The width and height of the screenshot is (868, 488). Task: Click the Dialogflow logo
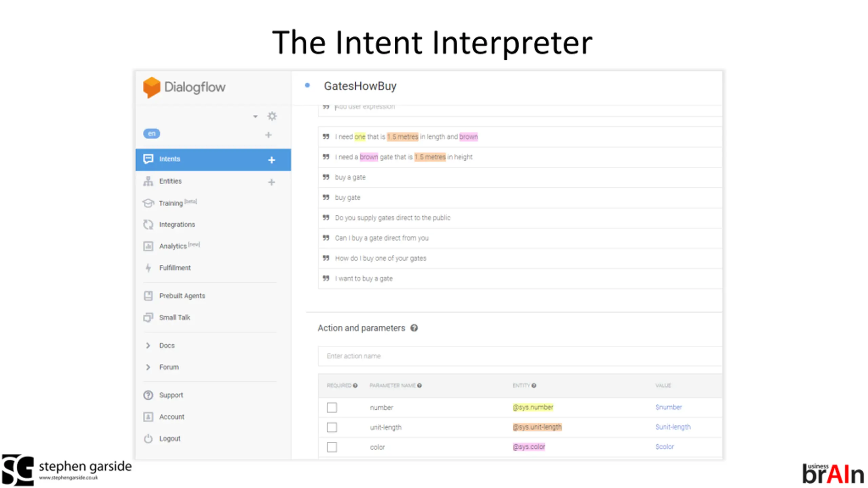184,87
